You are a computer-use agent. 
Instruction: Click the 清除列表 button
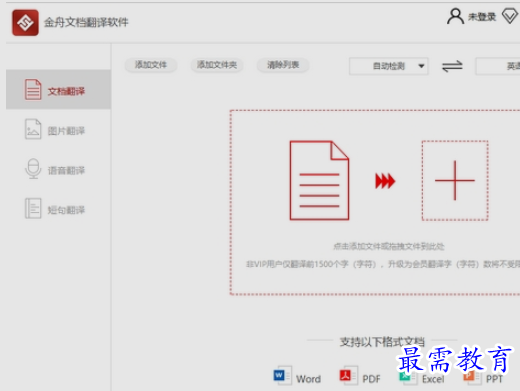(x=283, y=65)
